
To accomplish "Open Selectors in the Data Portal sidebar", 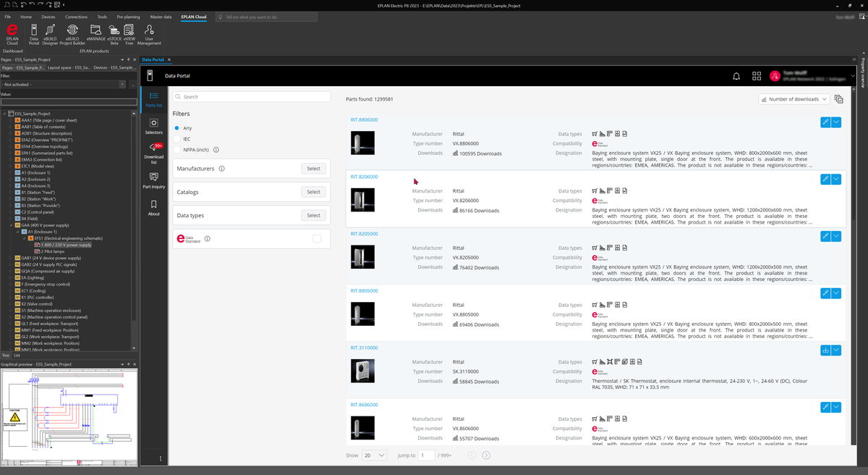I will (x=153, y=126).
